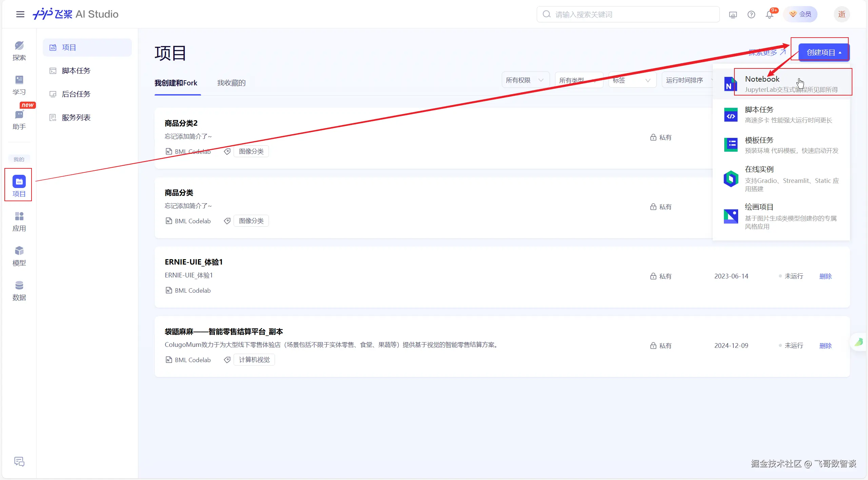Switch to the 我收藏的 tab
This screenshot has height=480, width=868.
click(x=231, y=83)
